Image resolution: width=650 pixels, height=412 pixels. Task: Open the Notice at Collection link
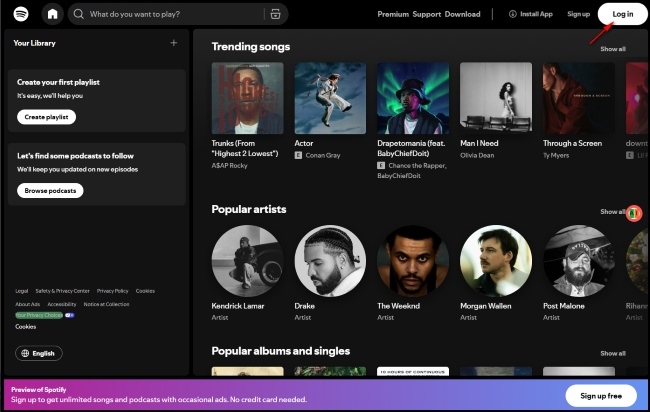click(107, 304)
